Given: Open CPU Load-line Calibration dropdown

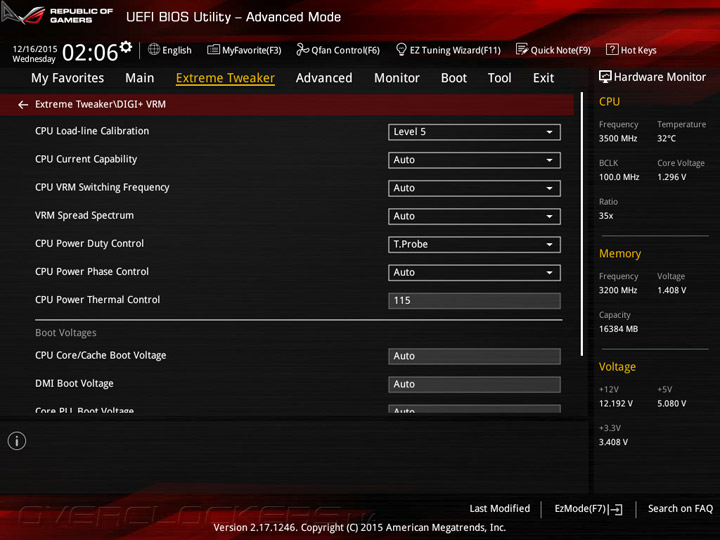Looking at the screenshot, I should (474, 132).
